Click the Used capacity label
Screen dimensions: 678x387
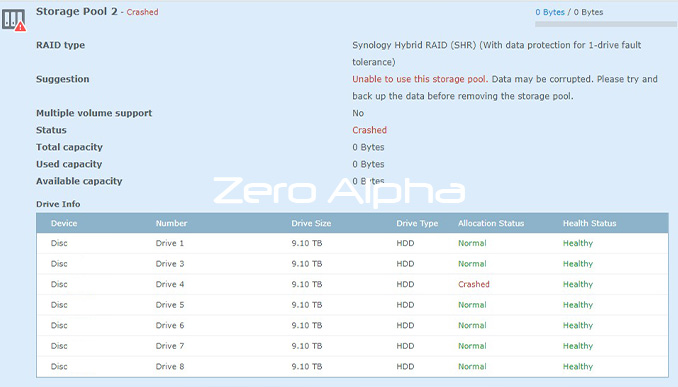(69, 164)
